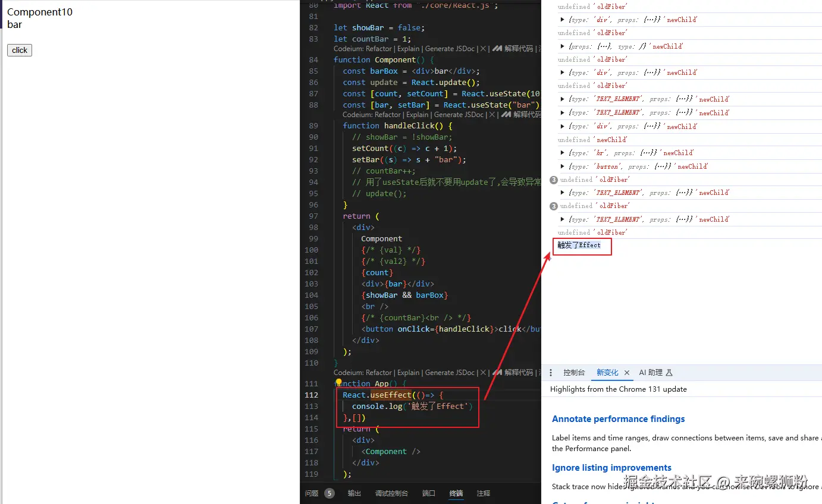The image size is (822, 504).
Task: Click the '{showBar && barBox}' code line
Action: 404,295
